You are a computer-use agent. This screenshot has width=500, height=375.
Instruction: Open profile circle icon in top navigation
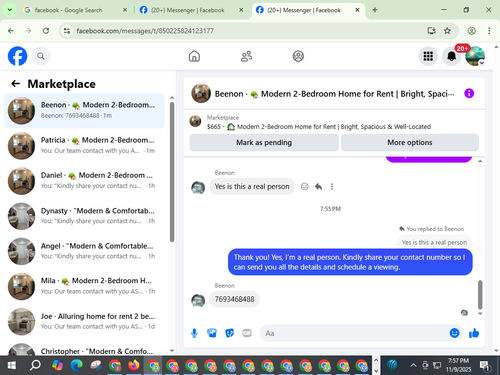pos(298,56)
